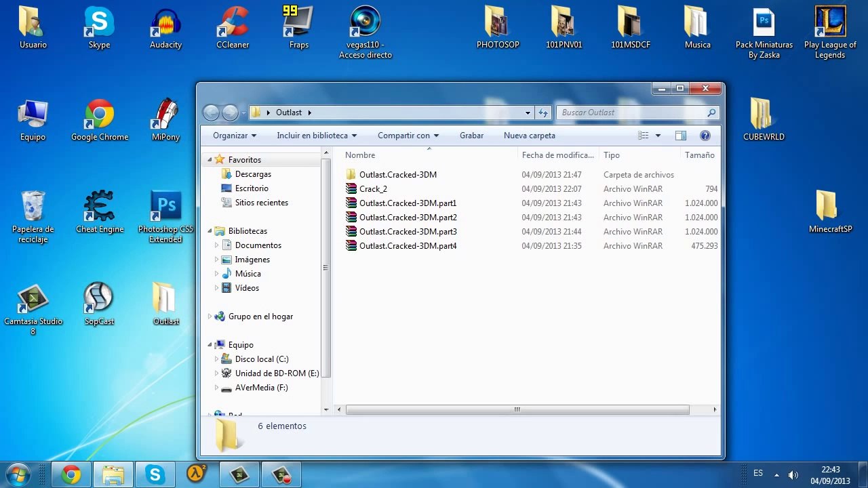Open the Organizar dropdown menu
This screenshot has height=488, width=868.
235,136
